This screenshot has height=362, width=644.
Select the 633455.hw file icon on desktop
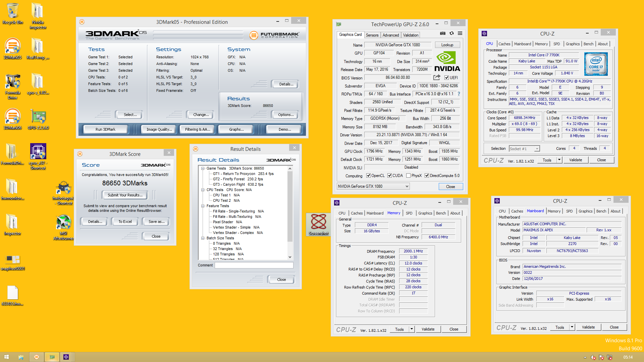(12, 295)
